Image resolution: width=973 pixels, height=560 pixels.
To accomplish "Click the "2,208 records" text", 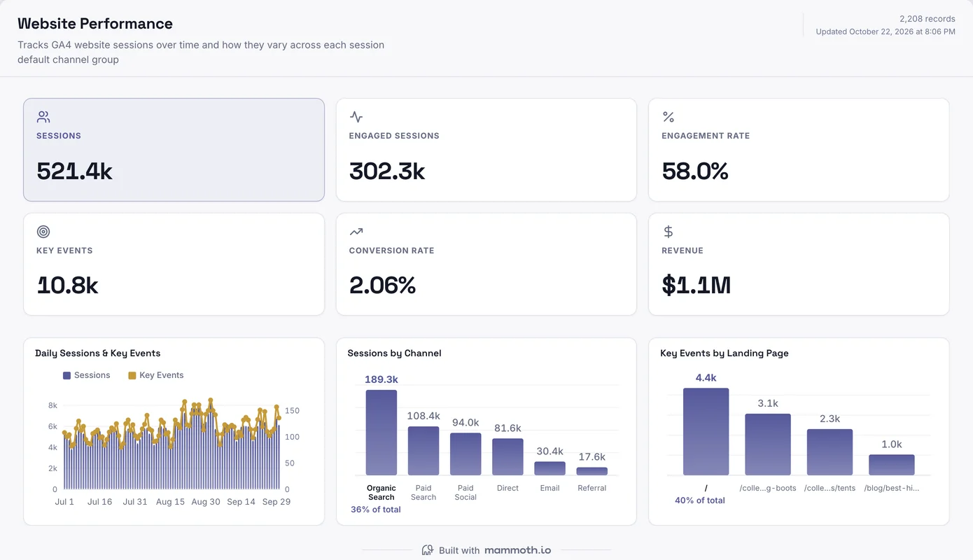I will tap(927, 19).
